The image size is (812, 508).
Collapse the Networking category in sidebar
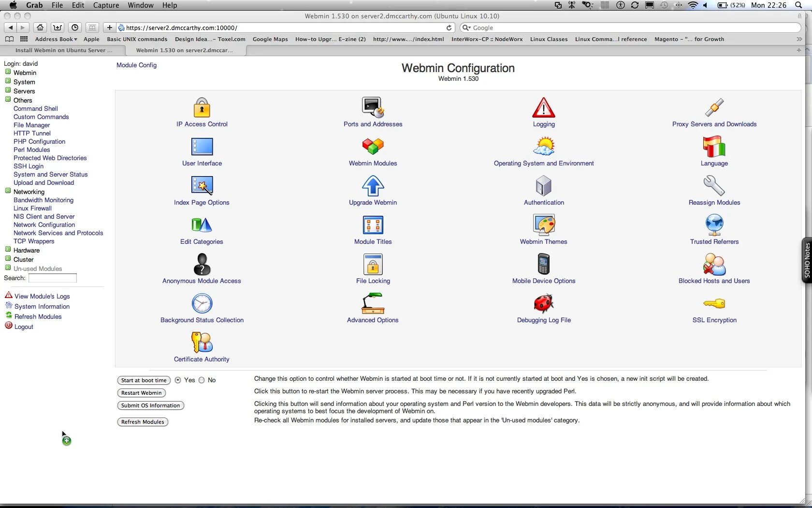8,191
